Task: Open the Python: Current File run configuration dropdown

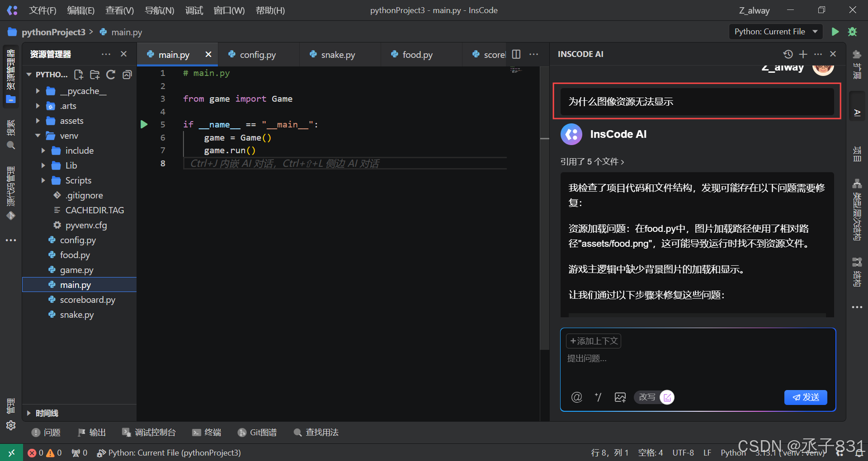Action: click(775, 32)
